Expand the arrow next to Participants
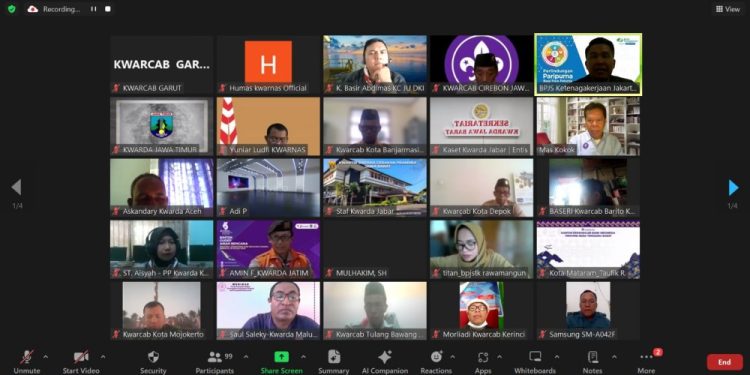Image resolution: width=750 pixels, height=375 pixels. coord(246,357)
